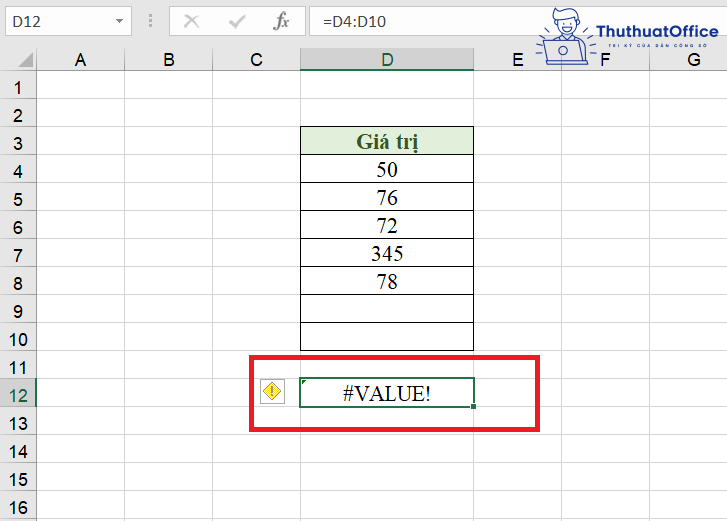Select row 14 header
727x521 pixels.
point(18,451)
